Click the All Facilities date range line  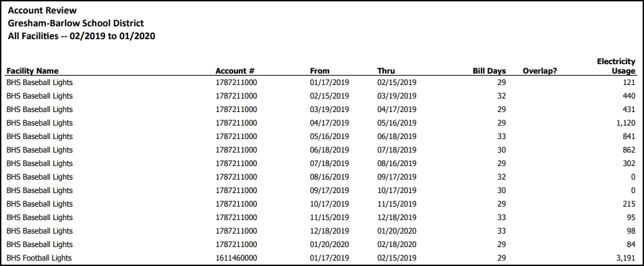point(82,36)
